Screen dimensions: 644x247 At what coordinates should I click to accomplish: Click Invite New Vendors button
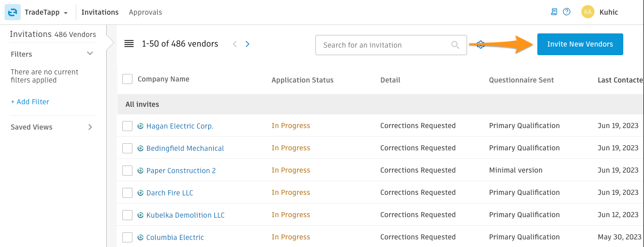click(x=580, y=45)
